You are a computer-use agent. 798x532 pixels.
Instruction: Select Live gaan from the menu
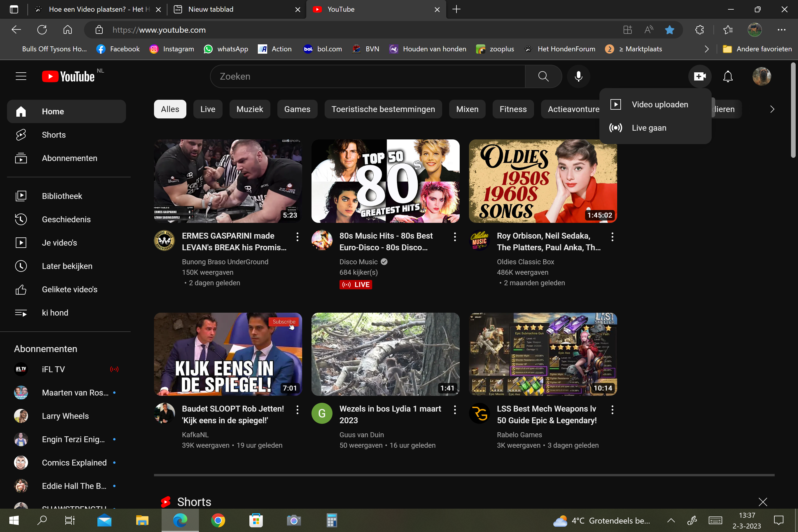point(649,128)
